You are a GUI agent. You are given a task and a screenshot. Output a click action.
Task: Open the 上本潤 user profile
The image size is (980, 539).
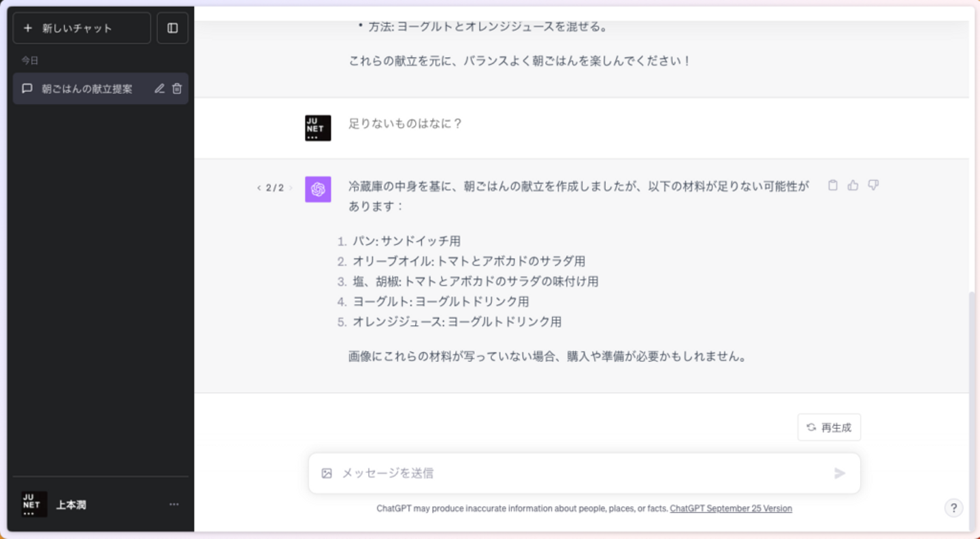tap(101, 504)
